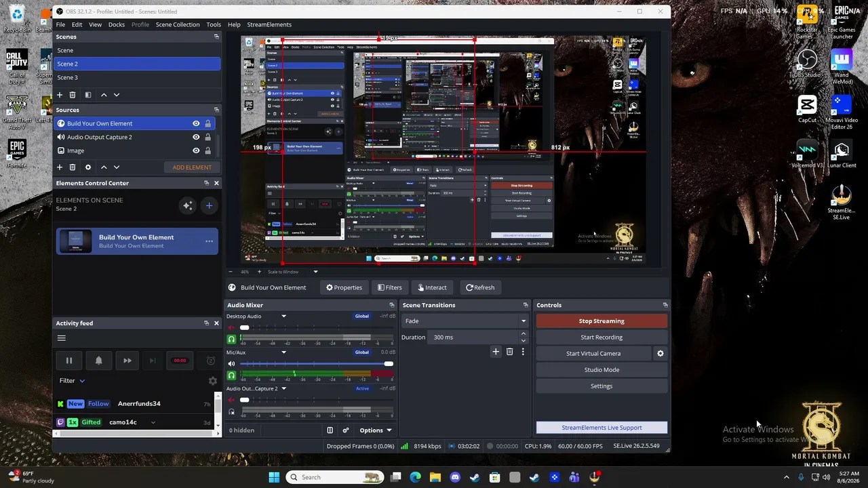Expand the Mic/Aux channel menu arrow
The width and height of the screenshot is (868, 488).
tap(284, 352)
